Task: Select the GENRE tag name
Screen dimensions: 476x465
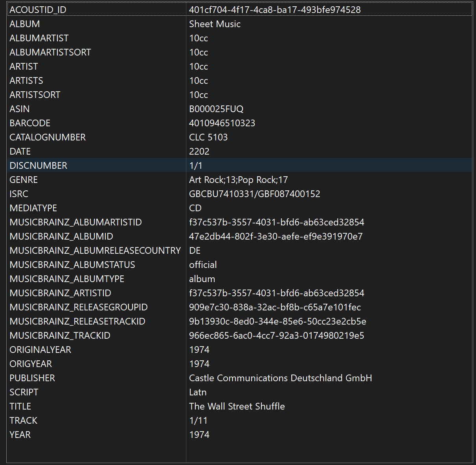Action: (24, 180)
